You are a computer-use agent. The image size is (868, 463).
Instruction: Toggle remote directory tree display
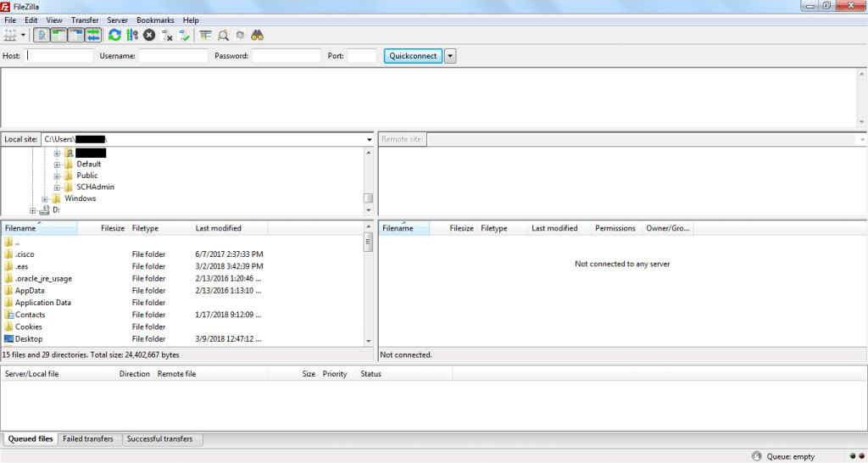(x=75, y=35)
